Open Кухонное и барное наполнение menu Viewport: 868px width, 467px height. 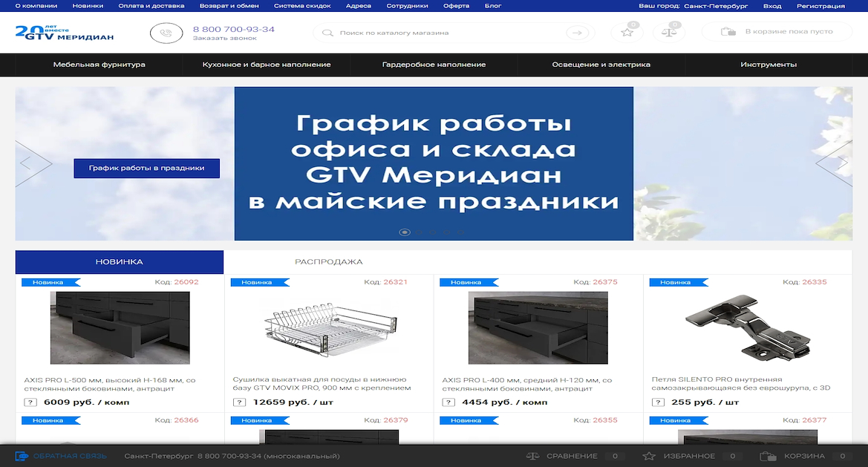pyautogui.click(x=267, y=65)
